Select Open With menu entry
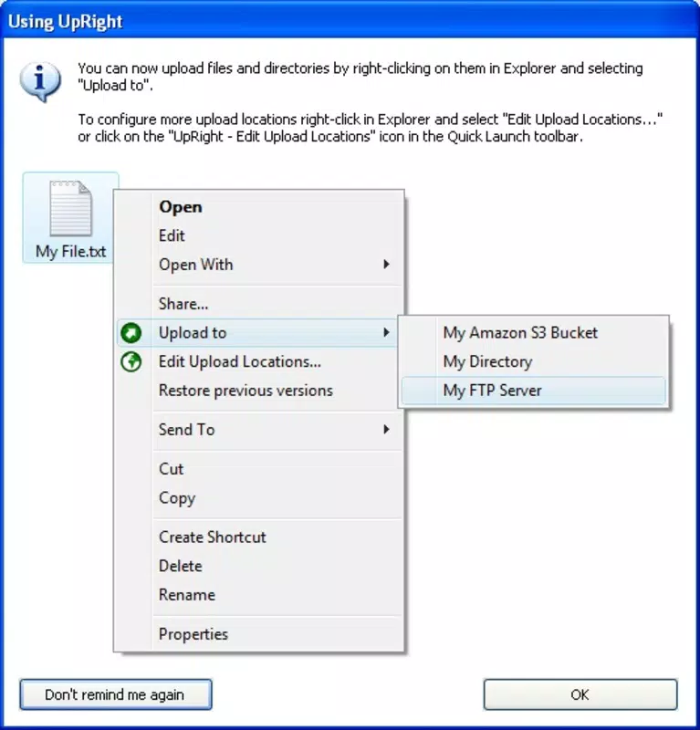 coord(259,265)
